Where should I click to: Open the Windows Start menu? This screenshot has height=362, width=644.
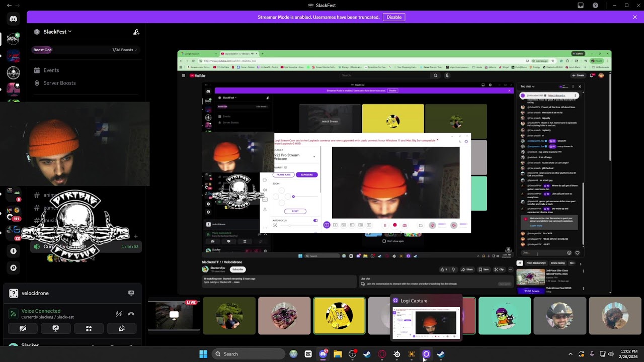point(203,354)
